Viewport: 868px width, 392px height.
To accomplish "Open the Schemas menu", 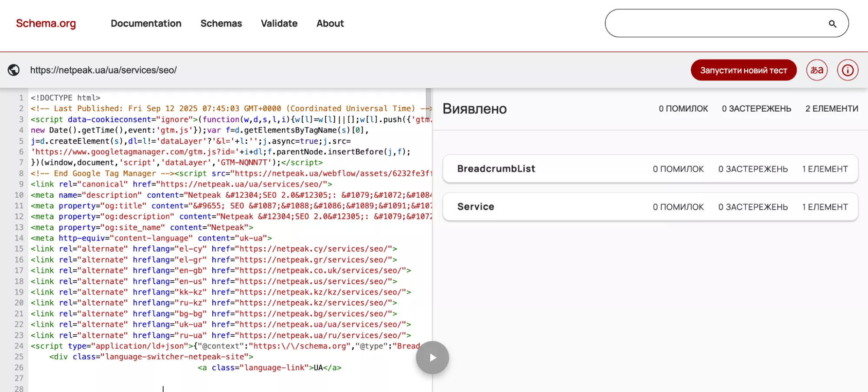I will [221, 23].
